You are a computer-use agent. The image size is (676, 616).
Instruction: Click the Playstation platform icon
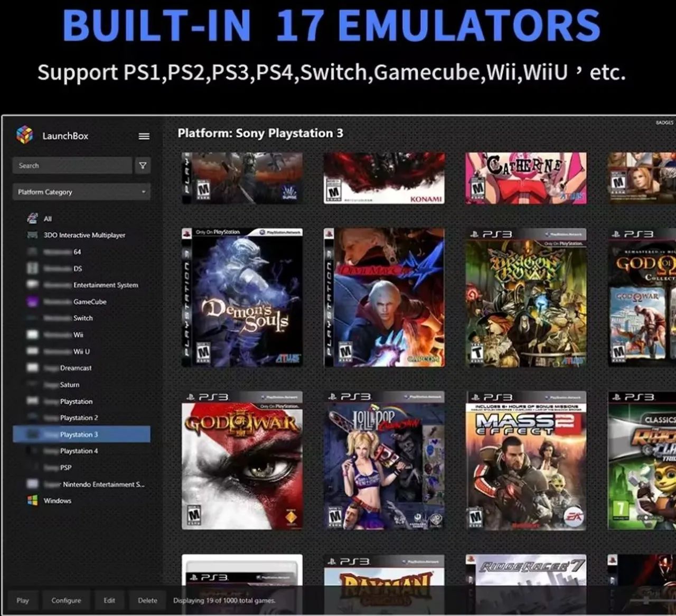pos(33,401)
